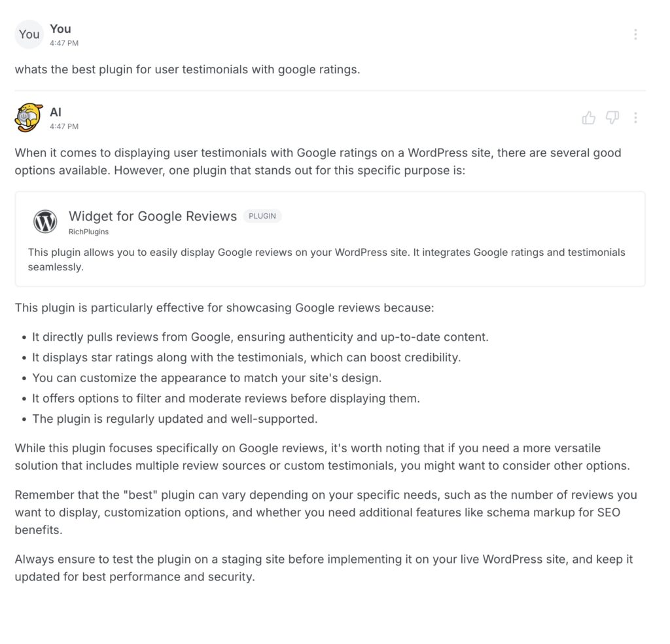The width and height of the screenshot is (670, 644).
Task: Click the WordPress logo in the plugin card
Action: (45, 221)
